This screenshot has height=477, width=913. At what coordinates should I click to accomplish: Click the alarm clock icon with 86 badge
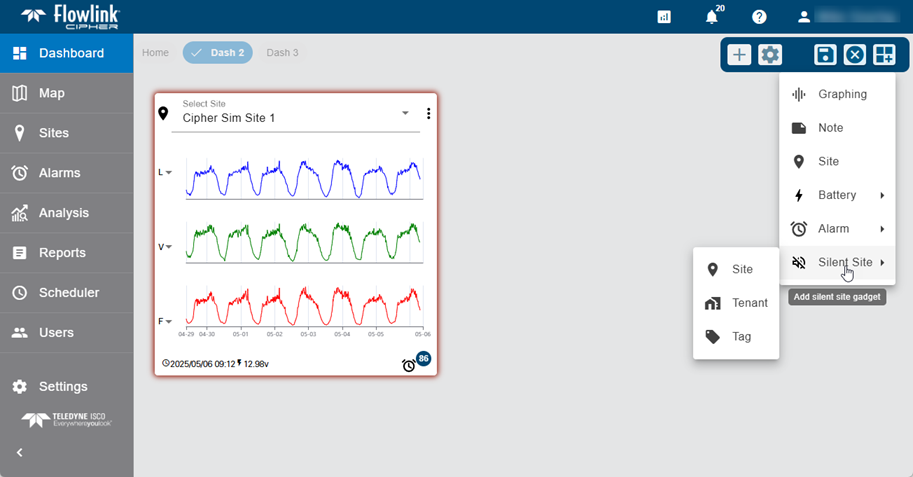[409, 365]
